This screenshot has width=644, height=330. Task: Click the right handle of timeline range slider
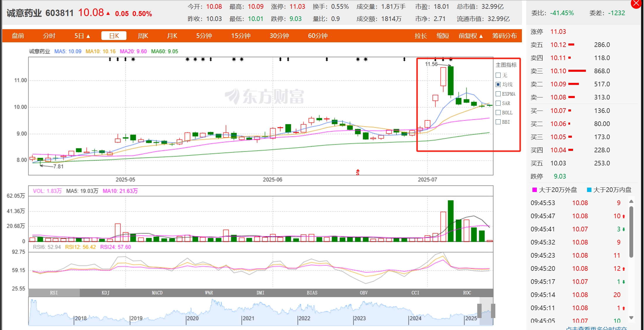coord(493,311)
